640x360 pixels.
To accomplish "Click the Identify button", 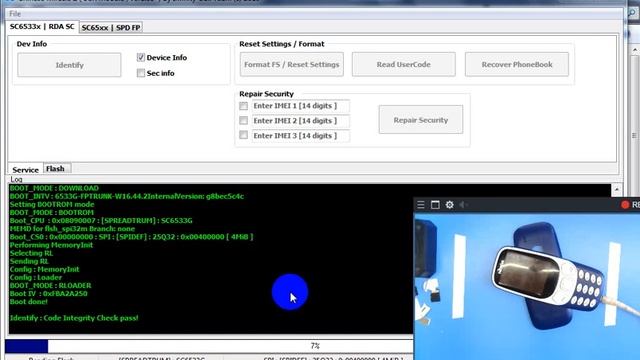I will pyautogui.click(x=69, y=65).
